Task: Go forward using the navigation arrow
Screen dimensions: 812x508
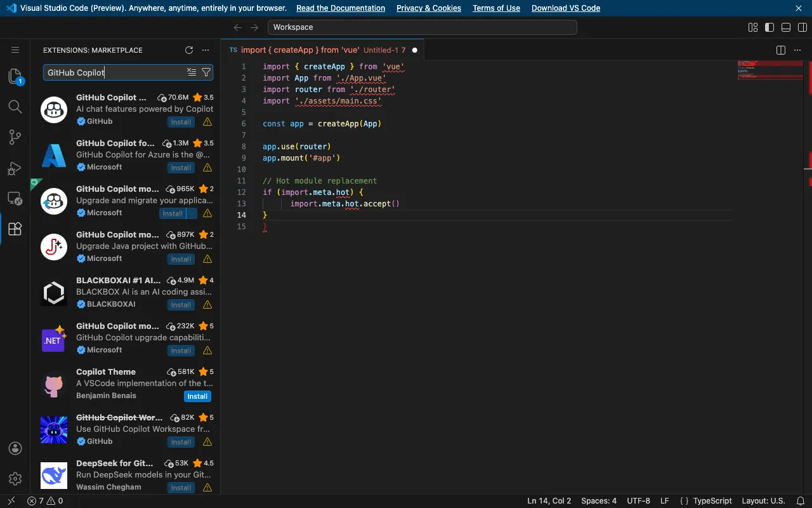Action: point(254,27)
